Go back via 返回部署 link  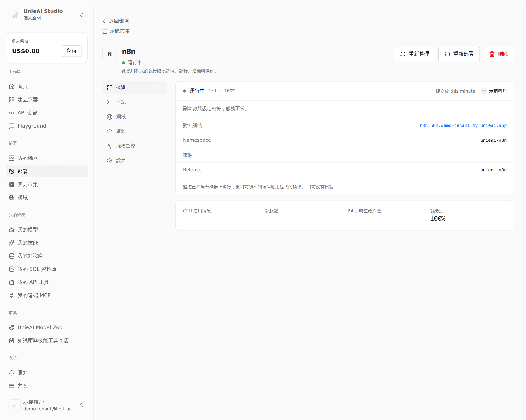(x=116, y=21)
